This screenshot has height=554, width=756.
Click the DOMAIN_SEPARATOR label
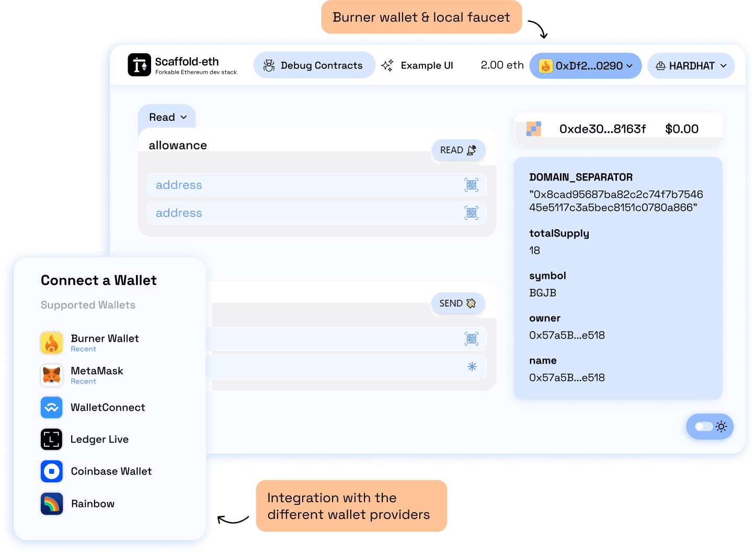click(581, 177)
